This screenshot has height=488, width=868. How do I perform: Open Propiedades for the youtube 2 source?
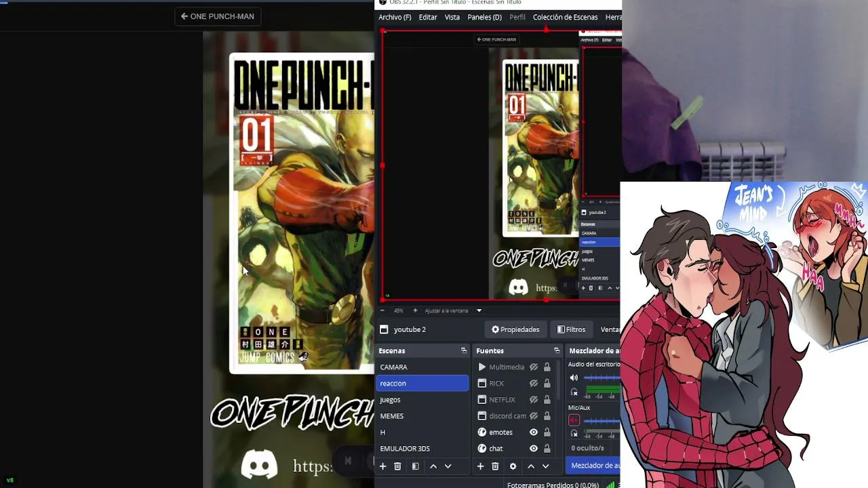click(515, 329)
